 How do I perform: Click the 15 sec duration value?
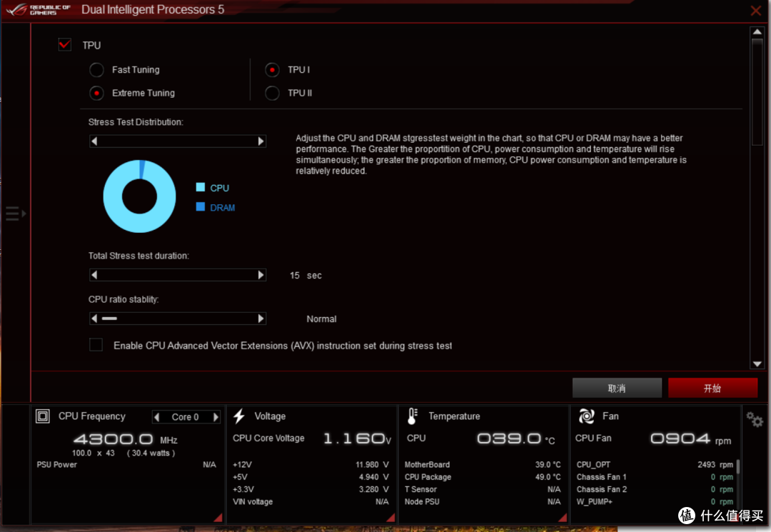point(306,276)
